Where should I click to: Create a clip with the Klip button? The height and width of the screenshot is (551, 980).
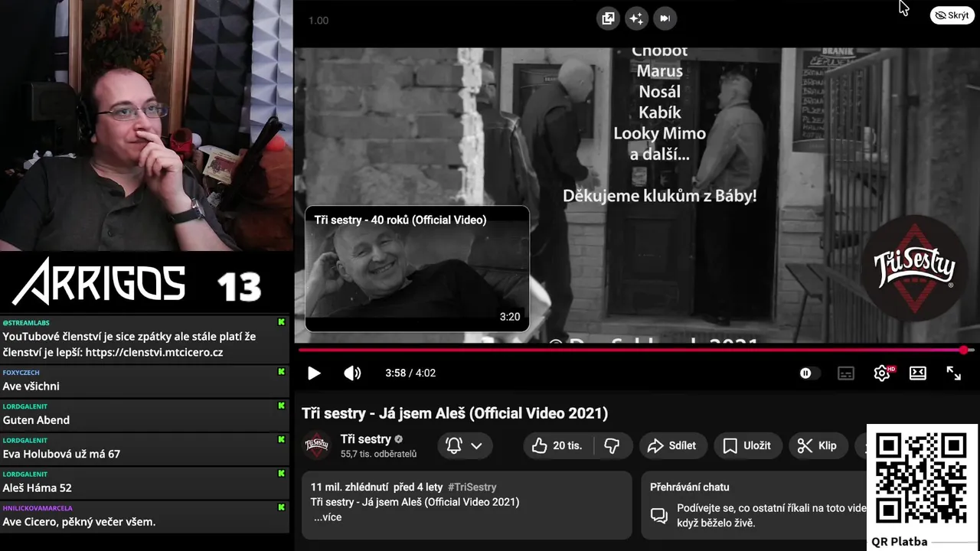(x=818, y=445)
